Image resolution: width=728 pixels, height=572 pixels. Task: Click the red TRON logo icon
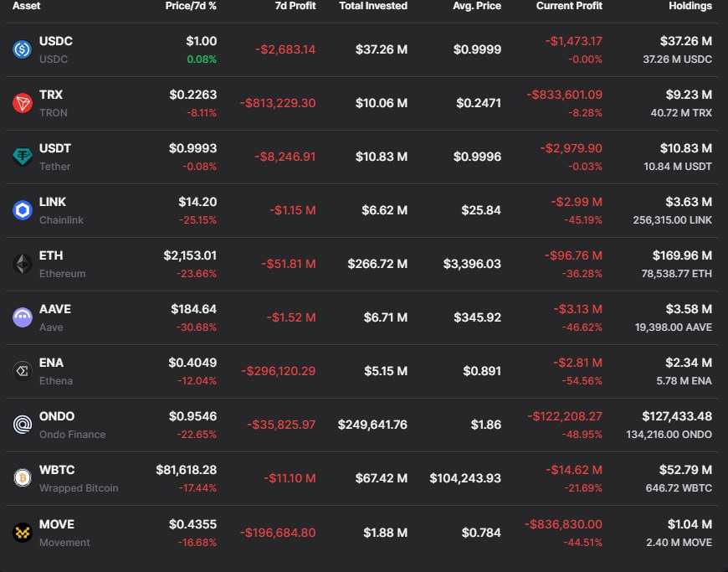coord(23,103)
